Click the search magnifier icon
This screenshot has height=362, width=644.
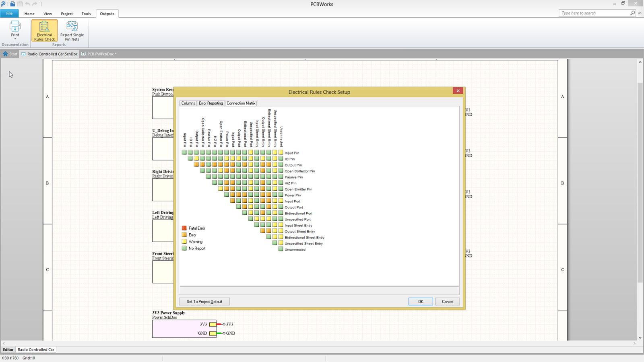[x=633, y=13]
